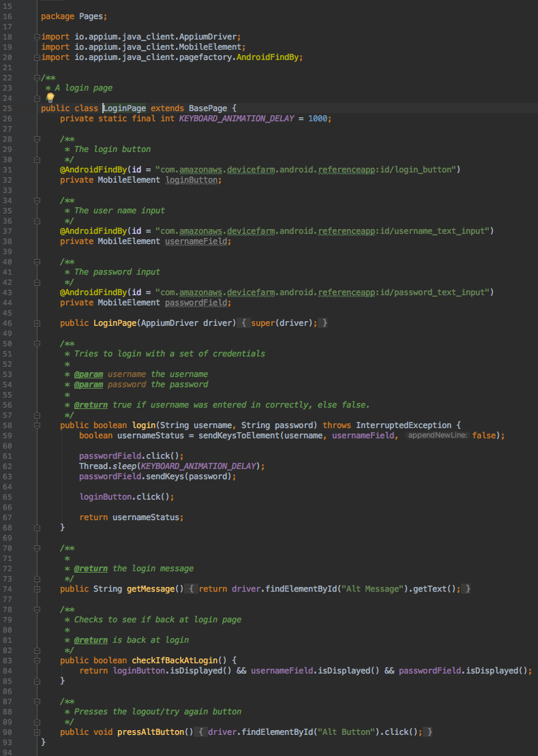Expand the folded pressAltButton method at line 90

click(37, 732)
